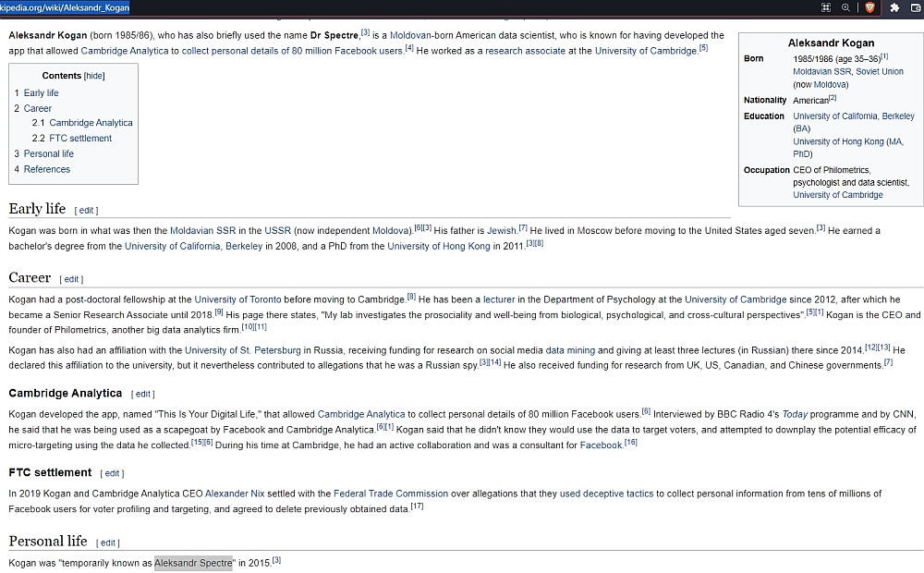Open University of Cambridge link in intro paragraph
The width and height of the screenshot is (924, 573).
tap(646, 51)
